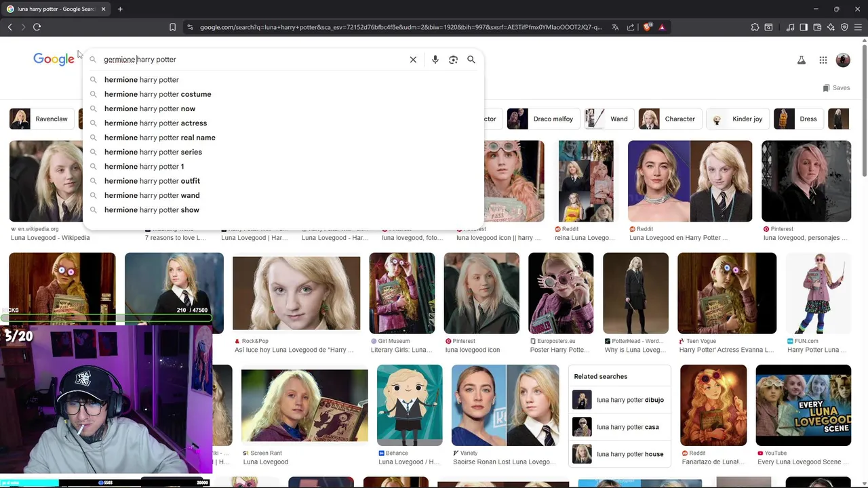Select suggestion 'hermione harry potter show'
This screenshot has height=488, width=868.
[283, 210]
